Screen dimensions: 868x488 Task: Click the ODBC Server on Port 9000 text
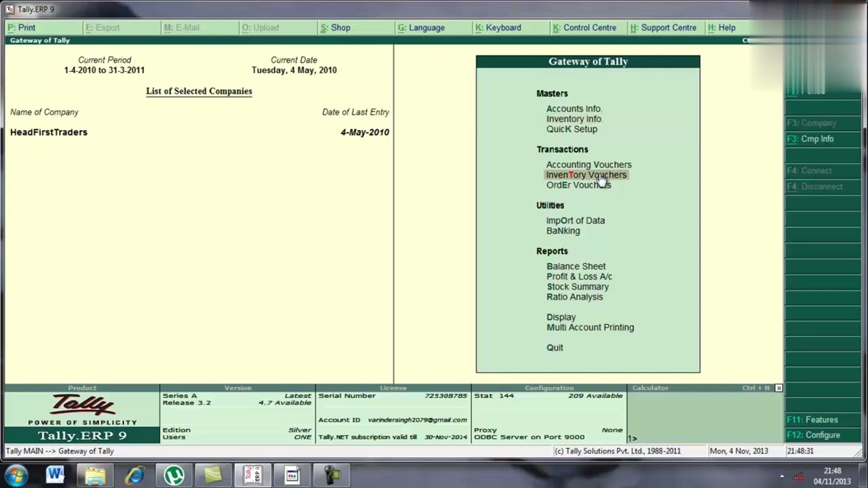coord(529,437)
